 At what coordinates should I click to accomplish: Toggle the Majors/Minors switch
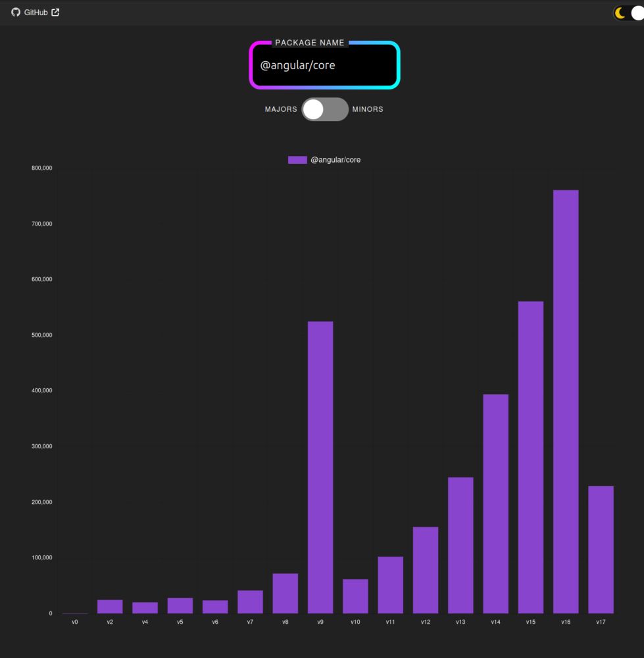(325, 109)
